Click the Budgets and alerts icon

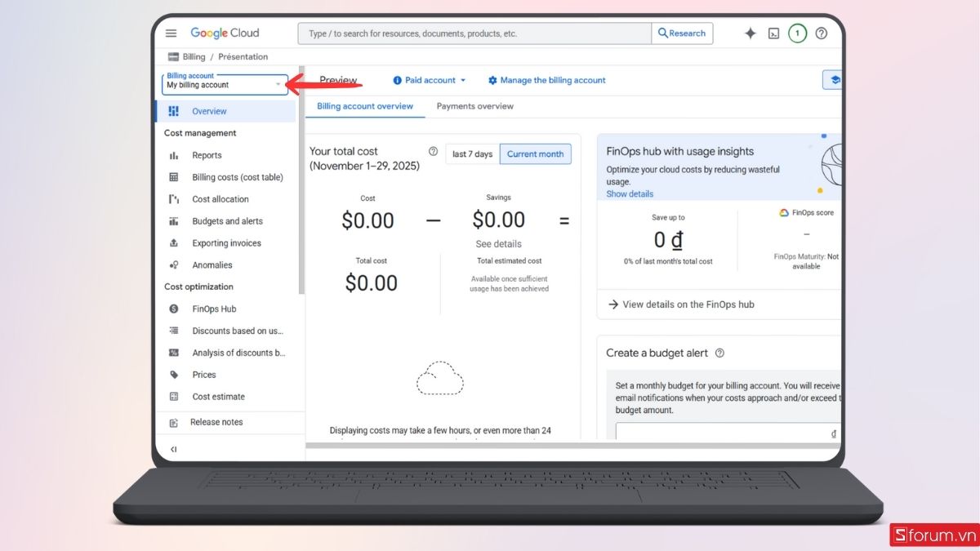click(173, 221)
